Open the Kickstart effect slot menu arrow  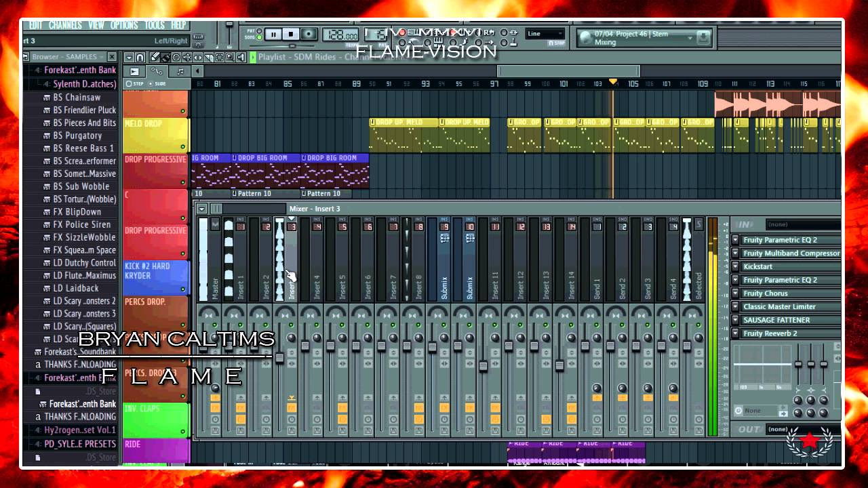point(736,266)
